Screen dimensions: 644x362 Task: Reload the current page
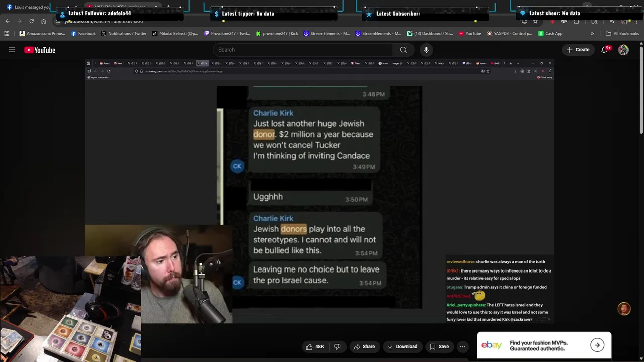tap(31, 21)
